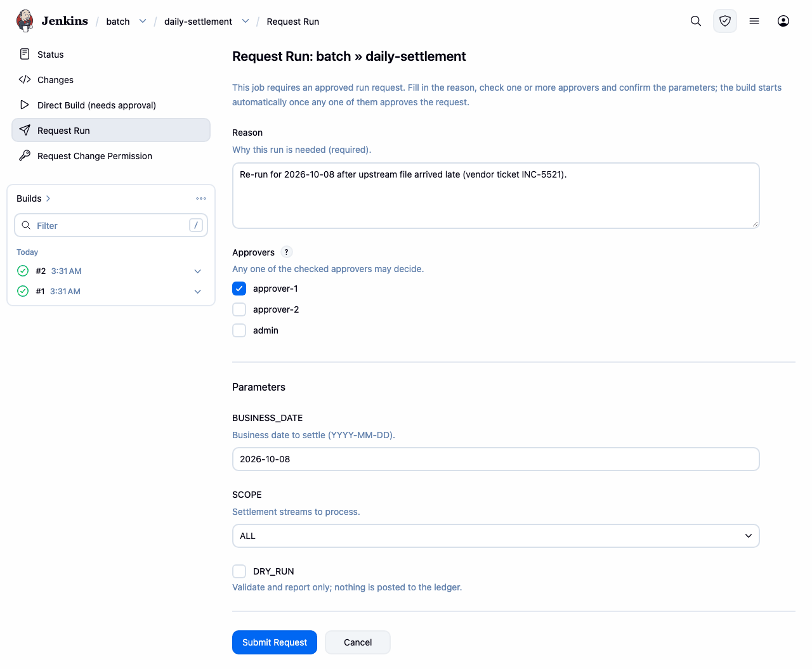
Task: Open the batch breadcrumb link
Action: [118, 22]
